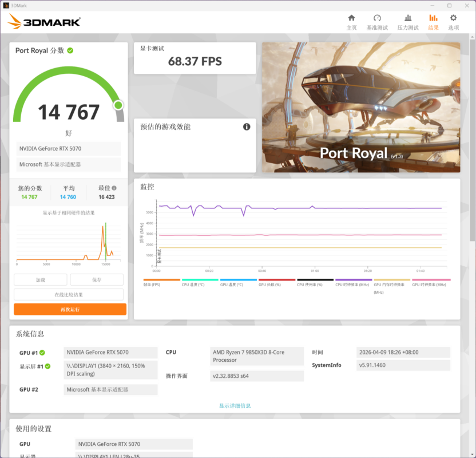This screenshot has height=458, width=476.
Task: Click info icon beside 预估的游戏效能
Action: coord(247,127)
